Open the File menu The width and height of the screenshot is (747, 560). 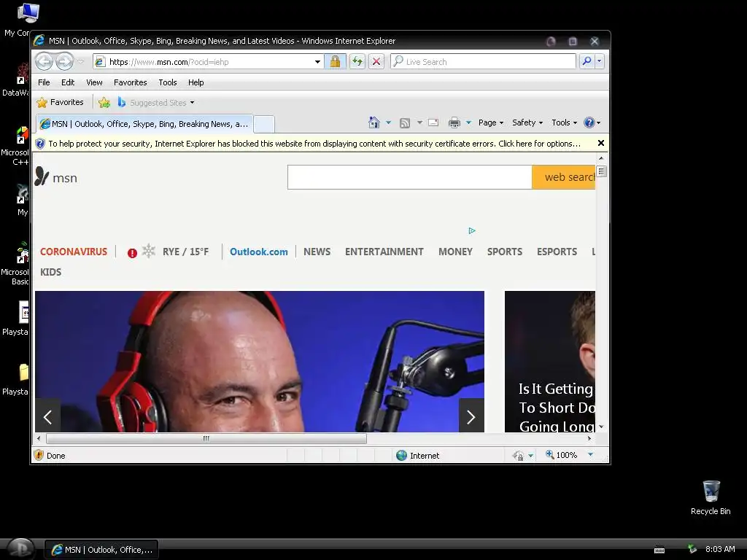pos(44,82)
